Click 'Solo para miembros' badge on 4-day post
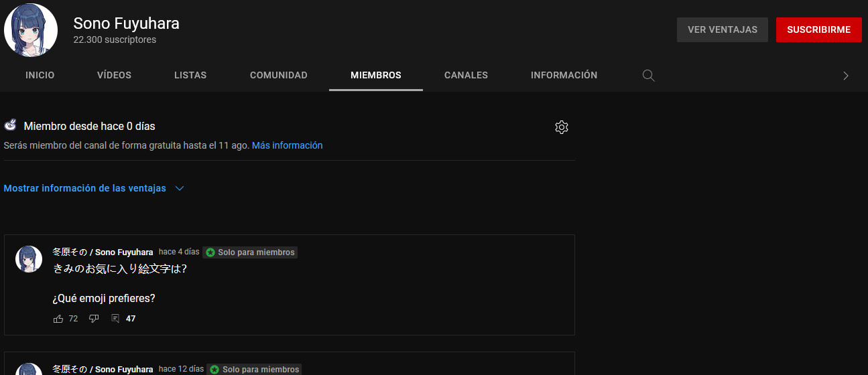The image size is (868, 375). pos(250,252)
